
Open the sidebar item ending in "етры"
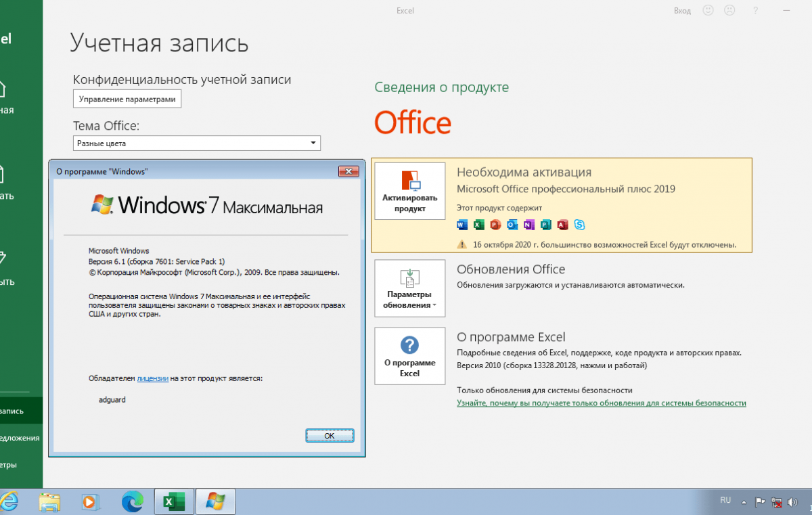(21, 465)
